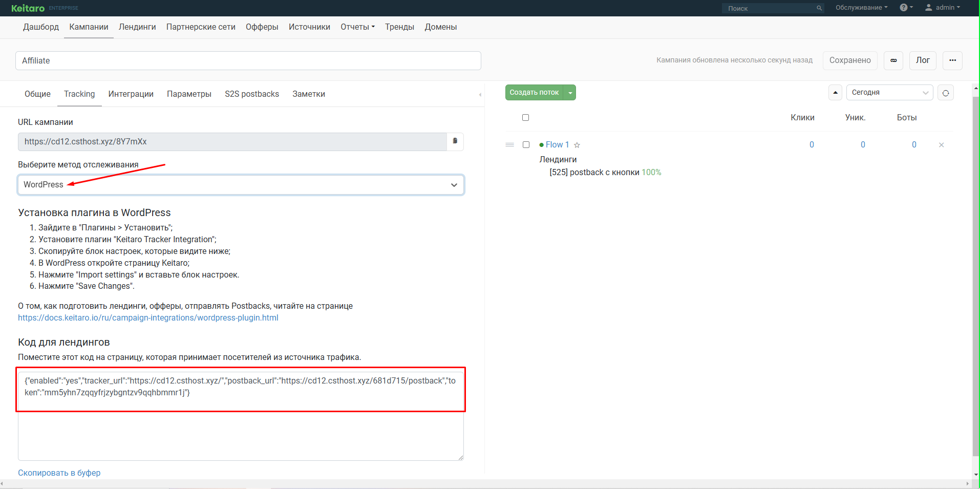
Task: Open the admin user menu
Action: coord(942,8)
